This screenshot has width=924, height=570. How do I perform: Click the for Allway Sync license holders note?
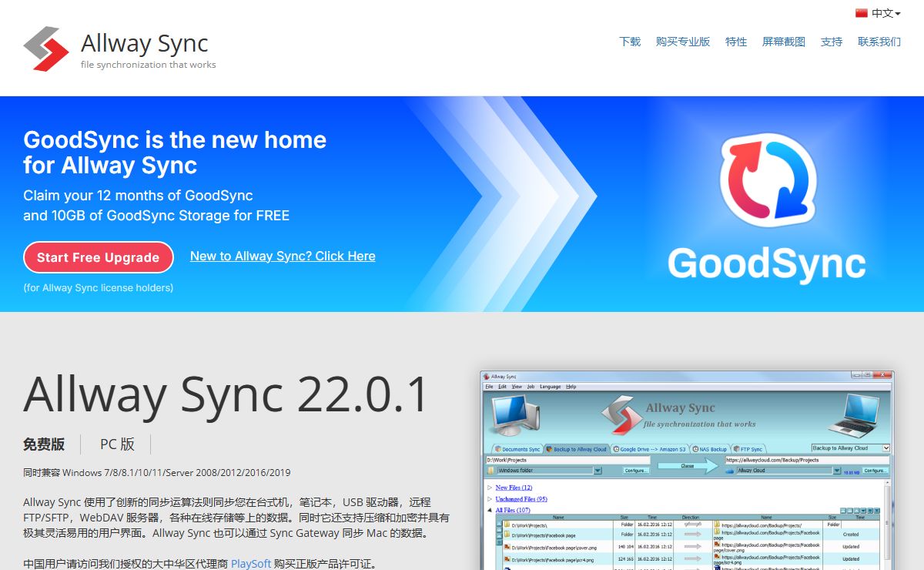[99, 288]
